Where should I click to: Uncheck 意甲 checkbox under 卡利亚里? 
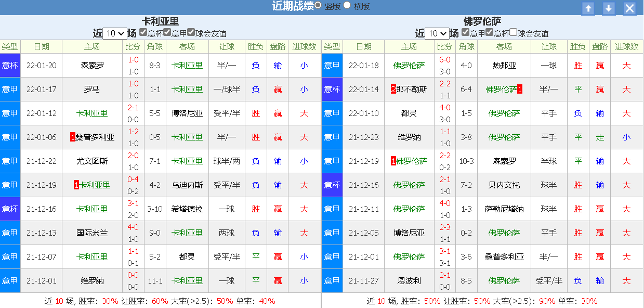(x=167, y=32)
